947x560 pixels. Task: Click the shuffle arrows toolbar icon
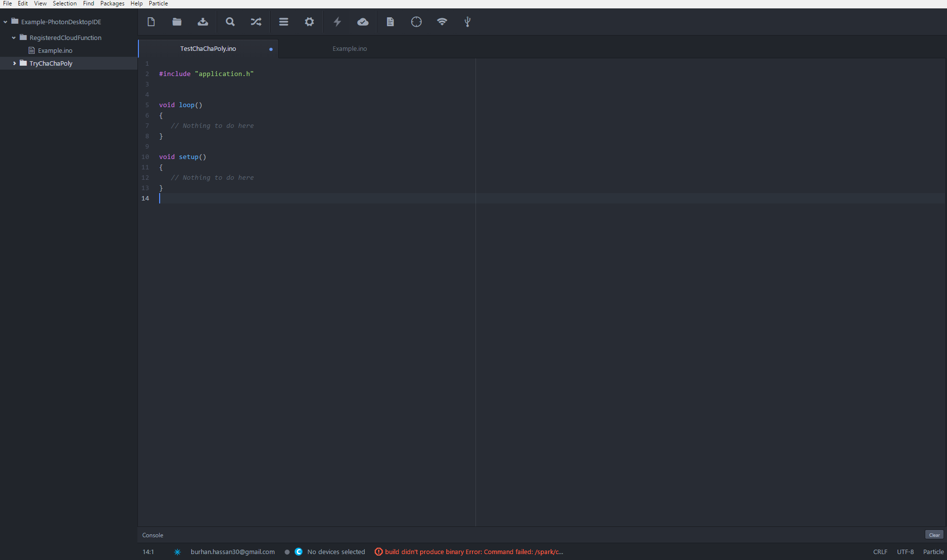point(256,22)
